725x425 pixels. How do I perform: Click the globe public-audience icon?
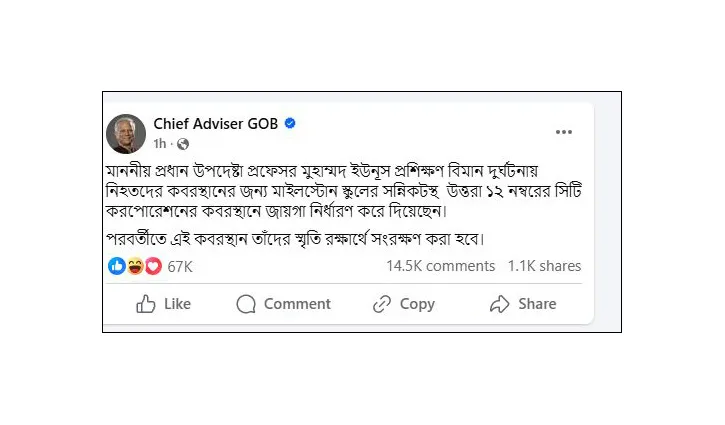(x=183, y=144)
